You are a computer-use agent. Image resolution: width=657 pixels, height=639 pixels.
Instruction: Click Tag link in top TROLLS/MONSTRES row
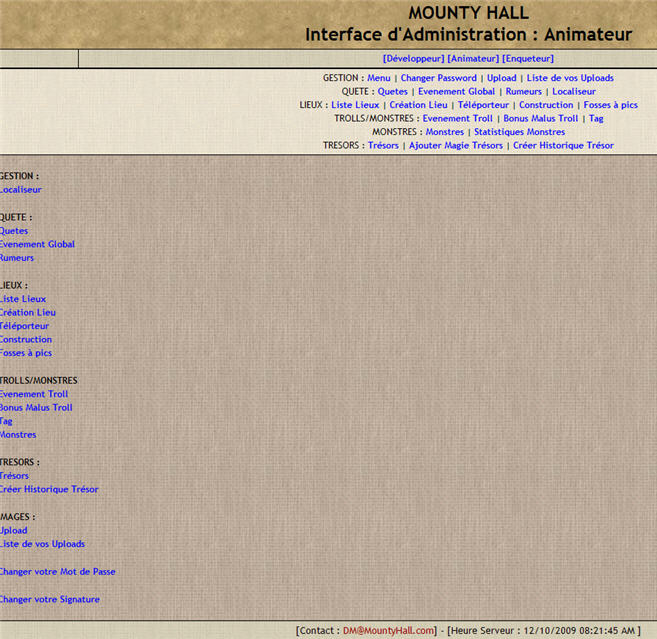click(596, 119)
